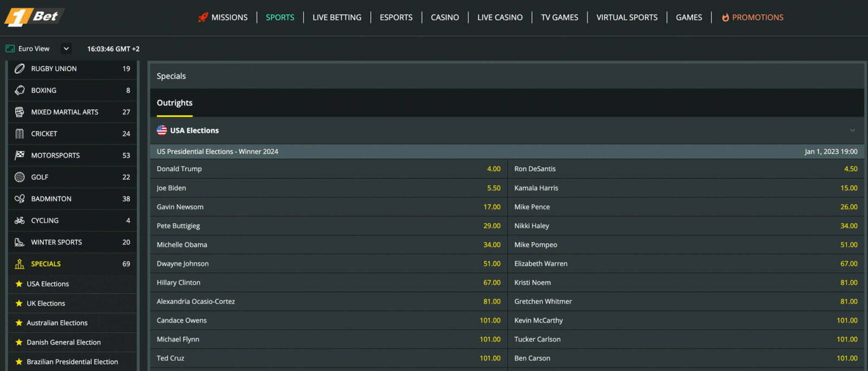Click the Winter Sports skate icon

click(x=20, y=242)
